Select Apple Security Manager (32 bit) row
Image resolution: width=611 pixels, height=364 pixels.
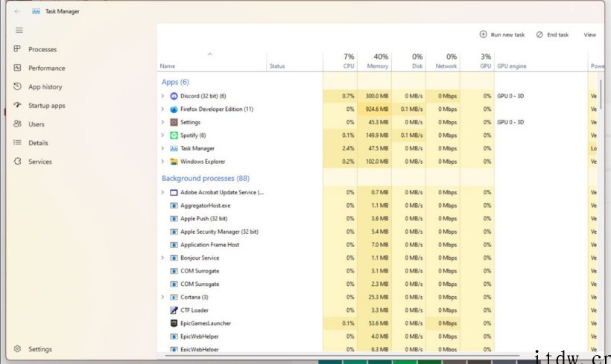377,232
